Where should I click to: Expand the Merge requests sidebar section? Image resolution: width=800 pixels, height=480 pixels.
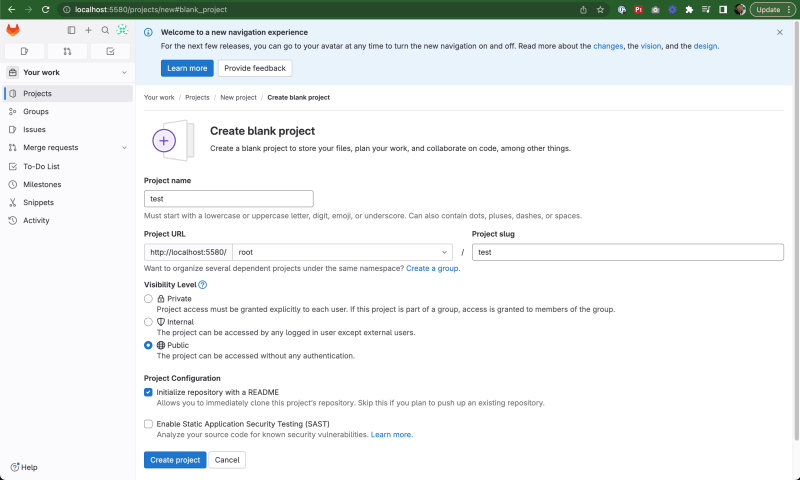click(124, 147)
